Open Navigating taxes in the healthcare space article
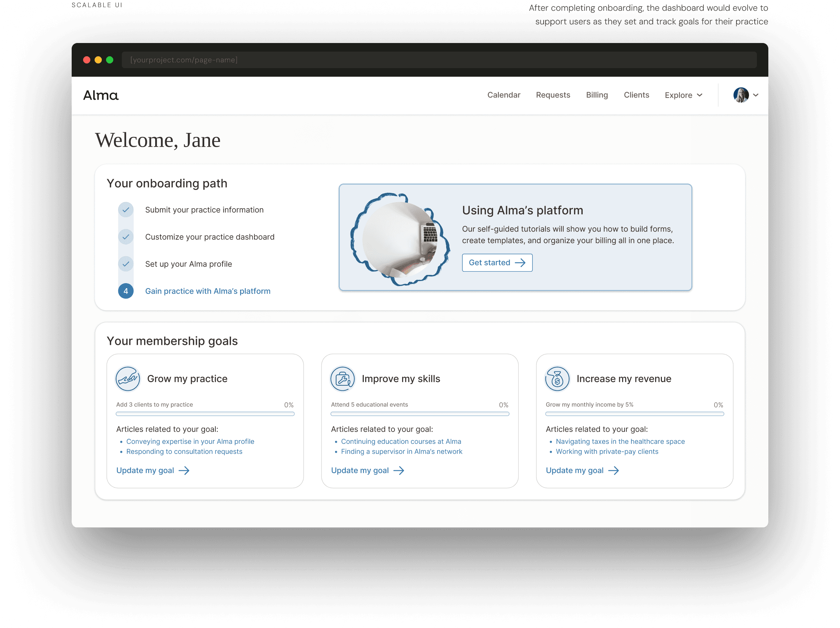840x628 pixels. point(620,442)
